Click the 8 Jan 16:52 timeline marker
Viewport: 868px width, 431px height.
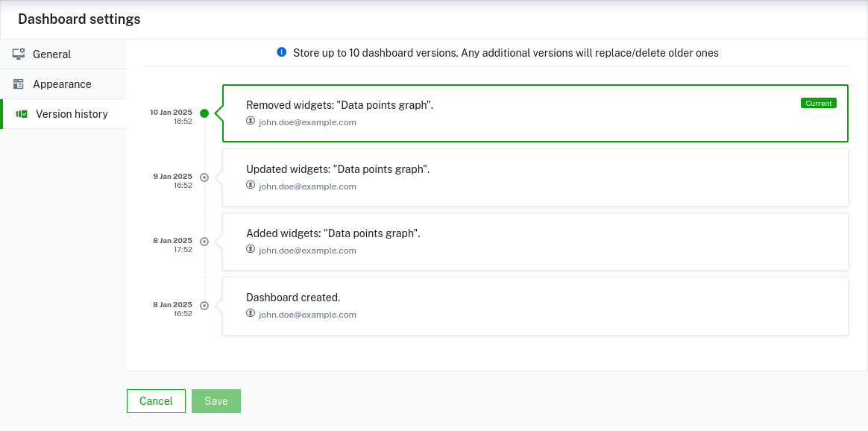click(204, 306)
